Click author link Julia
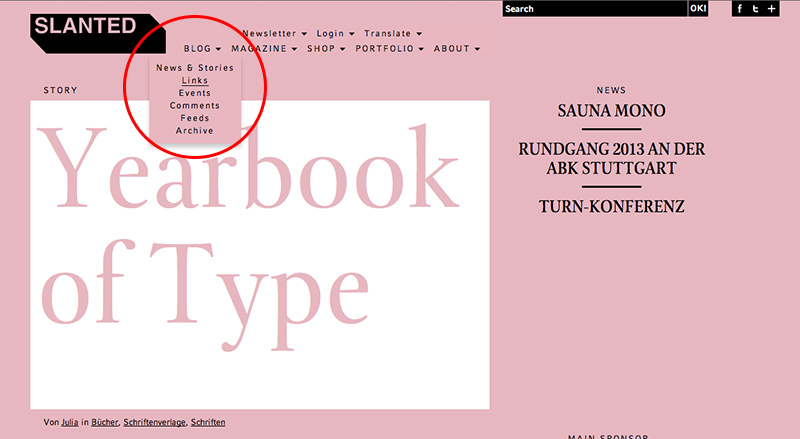 (70, 422)
